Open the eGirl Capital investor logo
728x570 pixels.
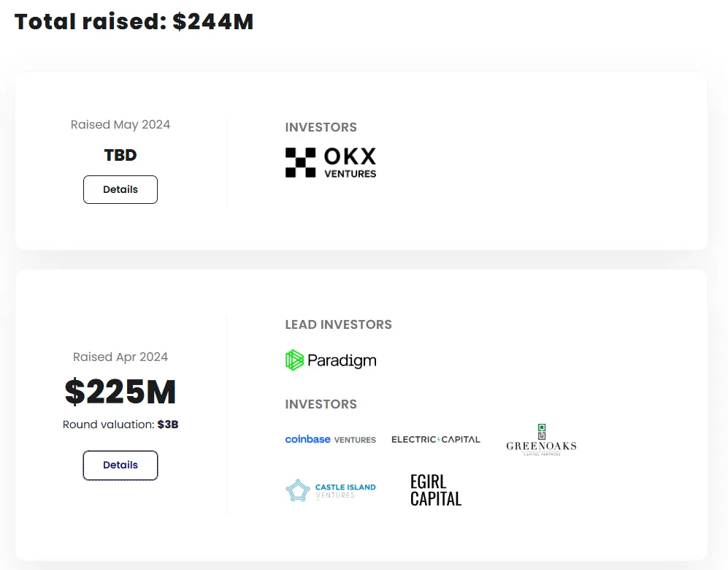click(435, 490)
